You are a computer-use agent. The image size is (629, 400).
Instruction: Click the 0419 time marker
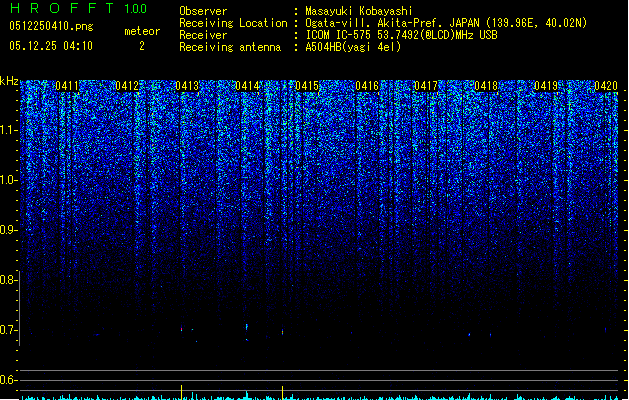(546, 86)
